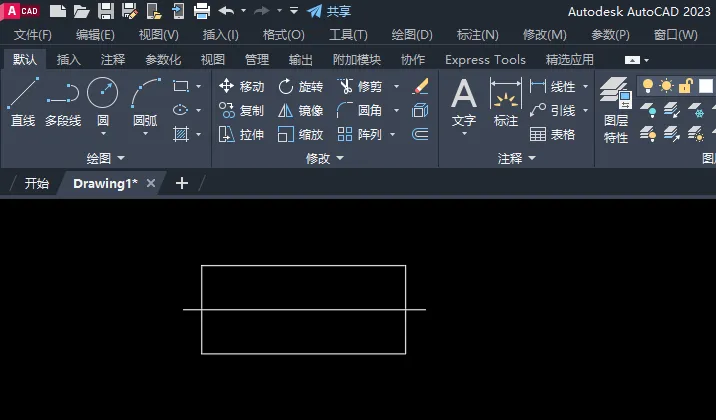Select the Dimension (标注) tool
716x420 pixels.
505,101
